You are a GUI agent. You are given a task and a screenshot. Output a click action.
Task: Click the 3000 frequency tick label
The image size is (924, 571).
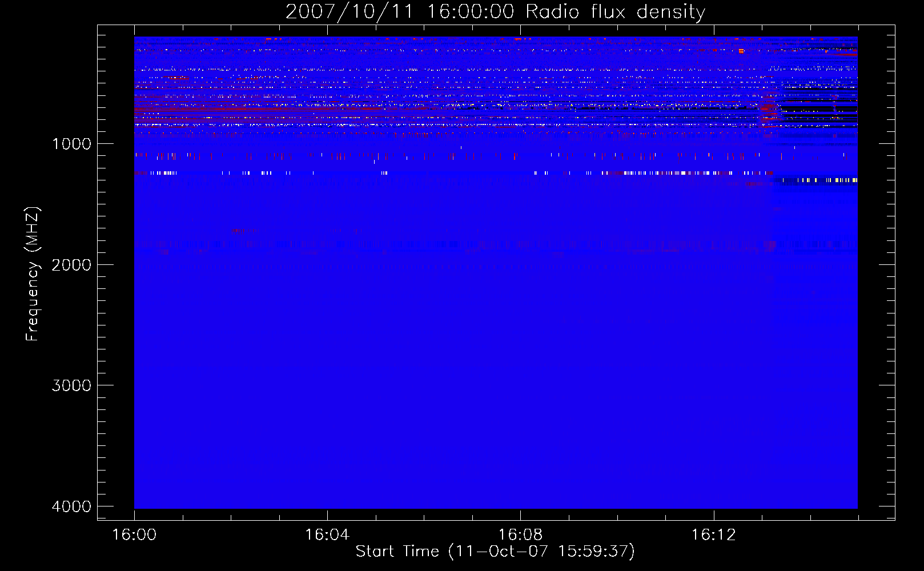tap(71, 385)
